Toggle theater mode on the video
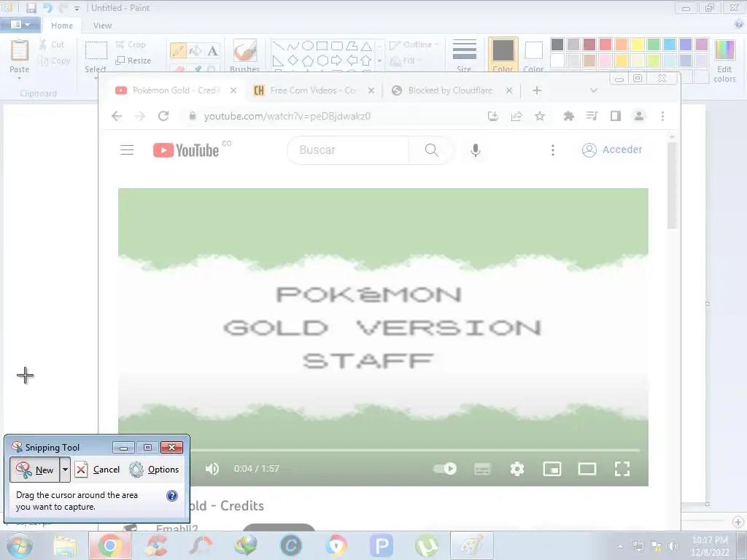The width and height of the screenshot is (747, 560). pos(587,469)
